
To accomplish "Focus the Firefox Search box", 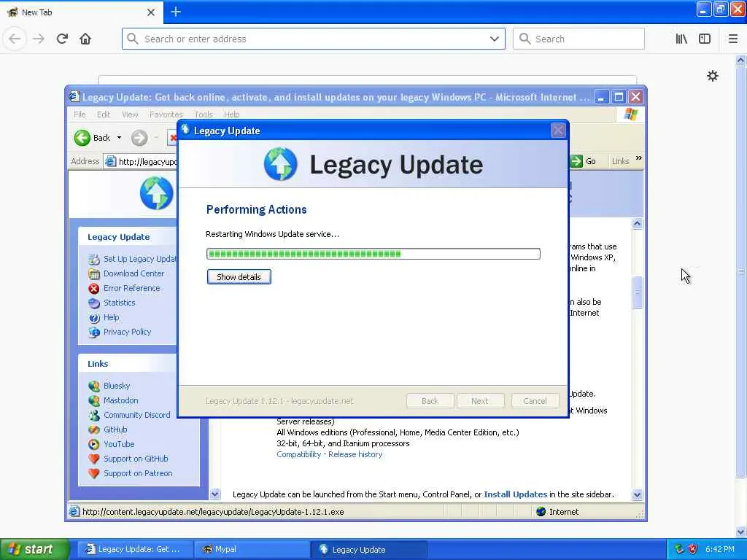I will point(578,39).
